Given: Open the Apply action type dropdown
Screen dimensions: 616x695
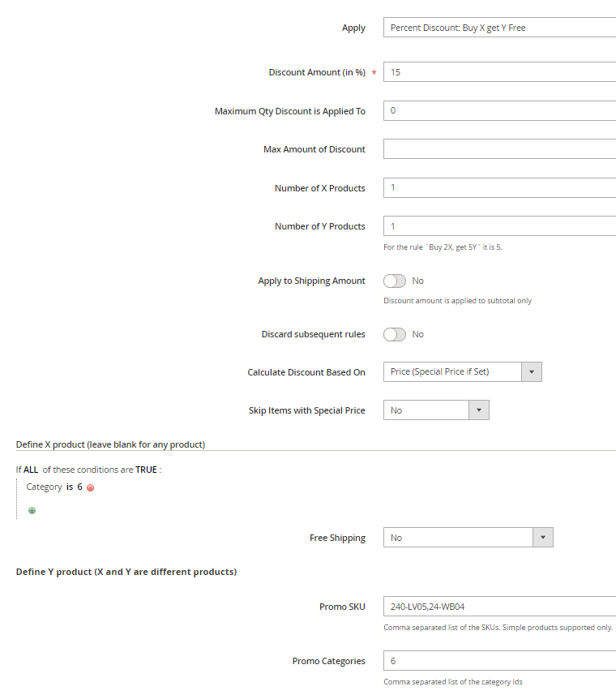Looking at the screenshot, I should [498, 28].
